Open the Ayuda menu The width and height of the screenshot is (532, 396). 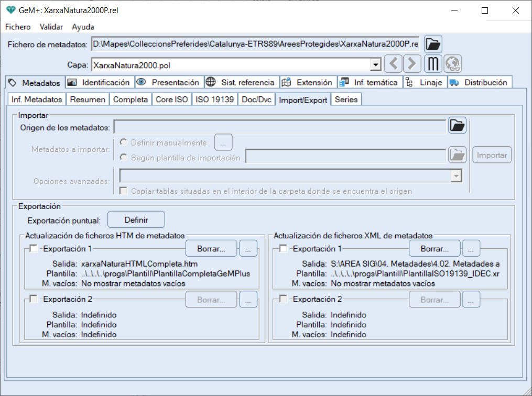pos(83,27)
